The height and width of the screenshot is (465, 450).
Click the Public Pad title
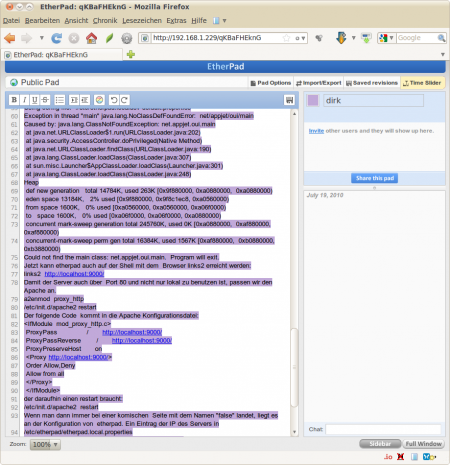[40, 82]
